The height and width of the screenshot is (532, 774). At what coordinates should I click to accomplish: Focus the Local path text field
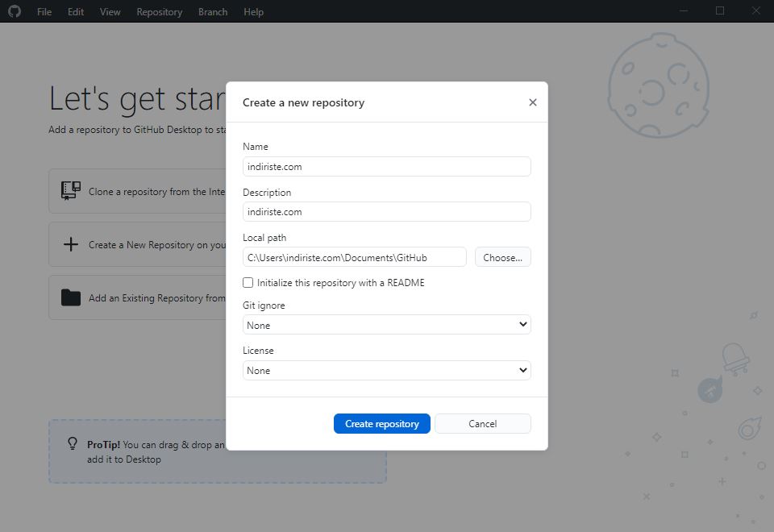click(x=355, y=257)
